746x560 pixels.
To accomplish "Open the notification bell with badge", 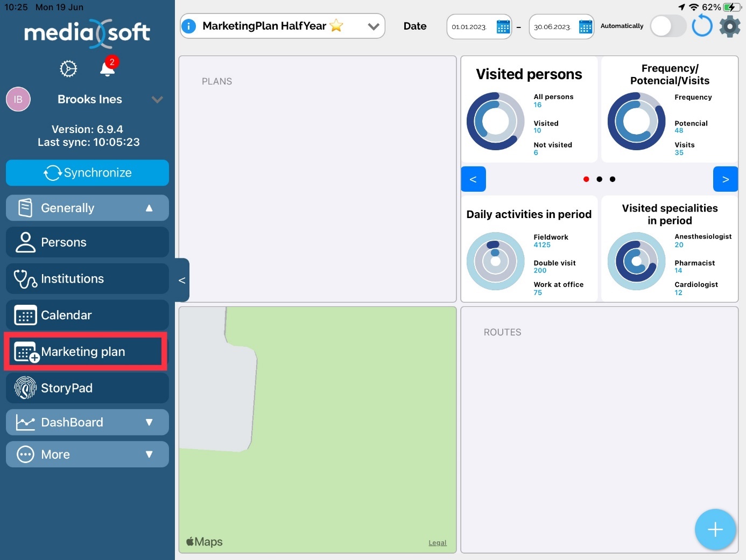I will pos(108,69).
